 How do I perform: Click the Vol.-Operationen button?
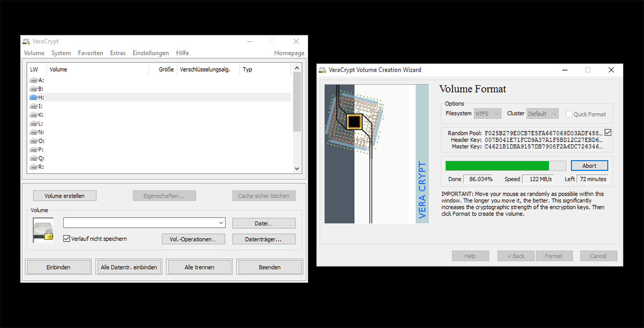click(x=193, y=239)
